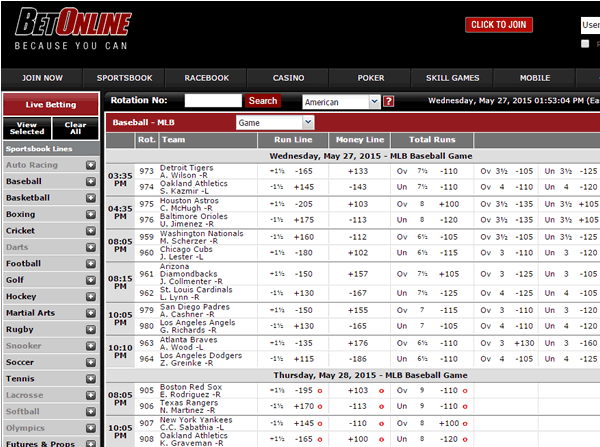Click the Live Betting button

(x=51, y=104)
